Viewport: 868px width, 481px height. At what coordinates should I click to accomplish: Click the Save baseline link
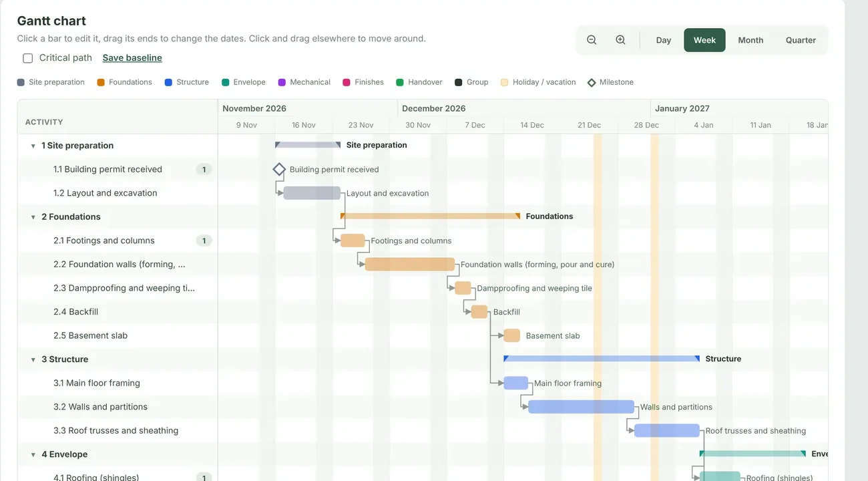click(132, 58)
